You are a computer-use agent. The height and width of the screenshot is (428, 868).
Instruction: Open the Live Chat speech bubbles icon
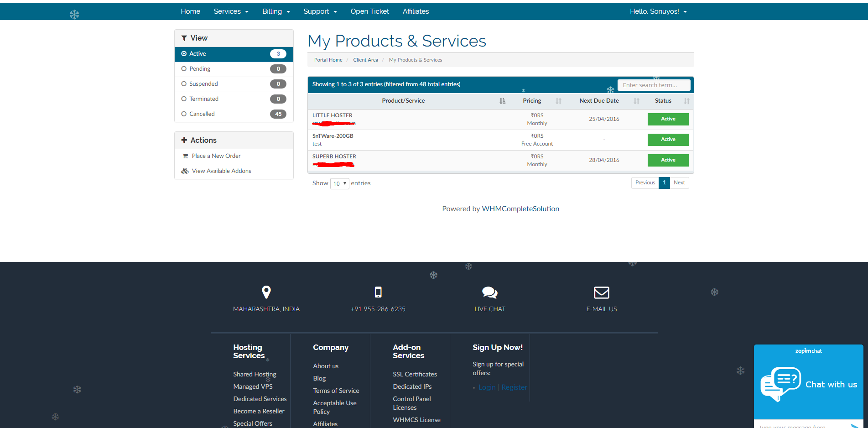tap(489, 292)
